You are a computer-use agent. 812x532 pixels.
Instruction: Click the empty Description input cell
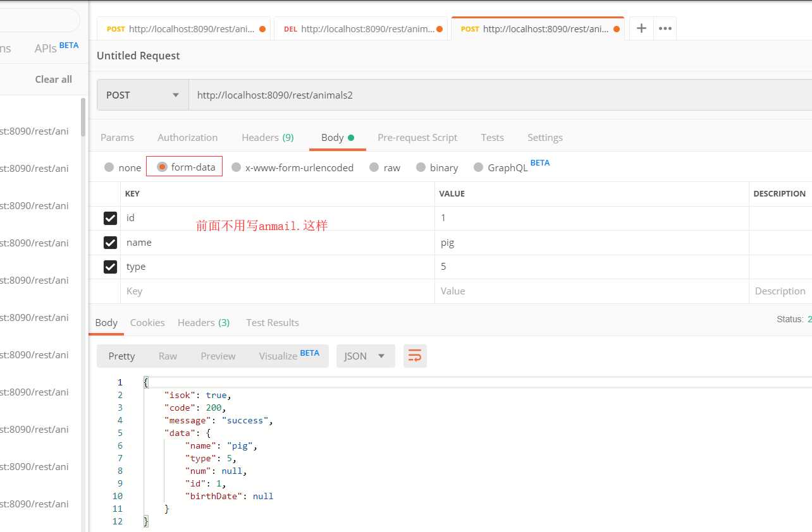780,291
